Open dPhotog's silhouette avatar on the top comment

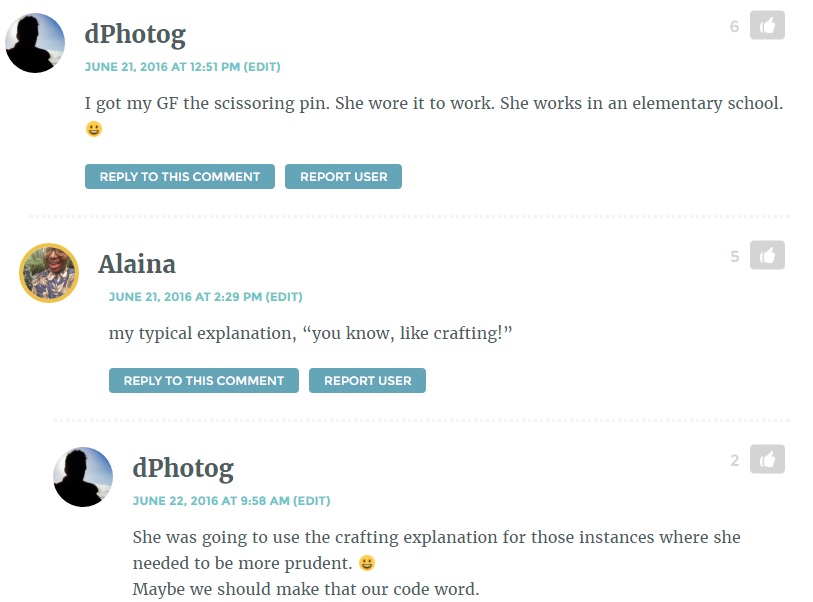coord(35,43)
